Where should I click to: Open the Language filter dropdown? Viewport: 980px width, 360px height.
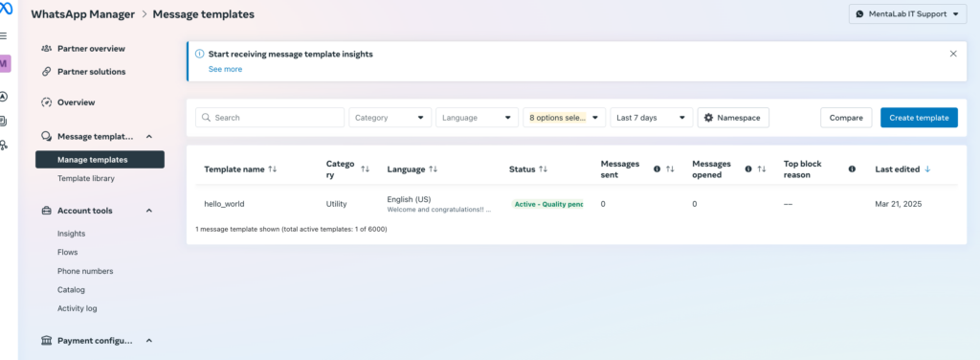click(x=477, y=118)
